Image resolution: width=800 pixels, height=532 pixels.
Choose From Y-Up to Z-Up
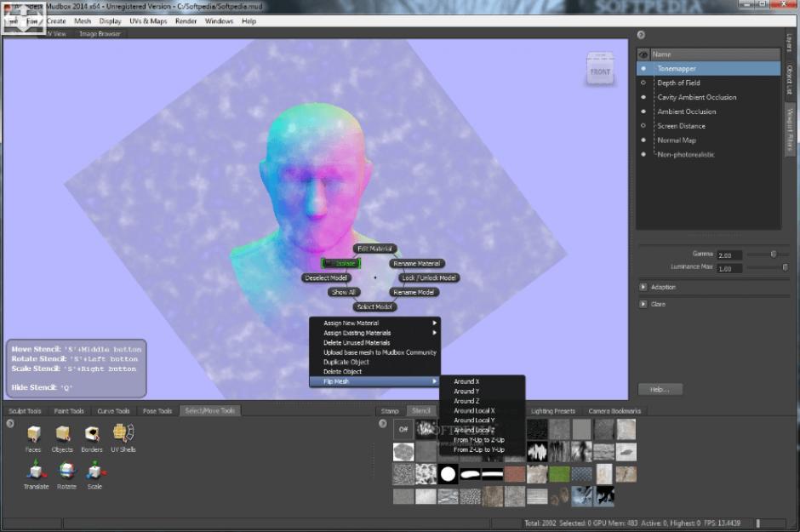[483, 440]
